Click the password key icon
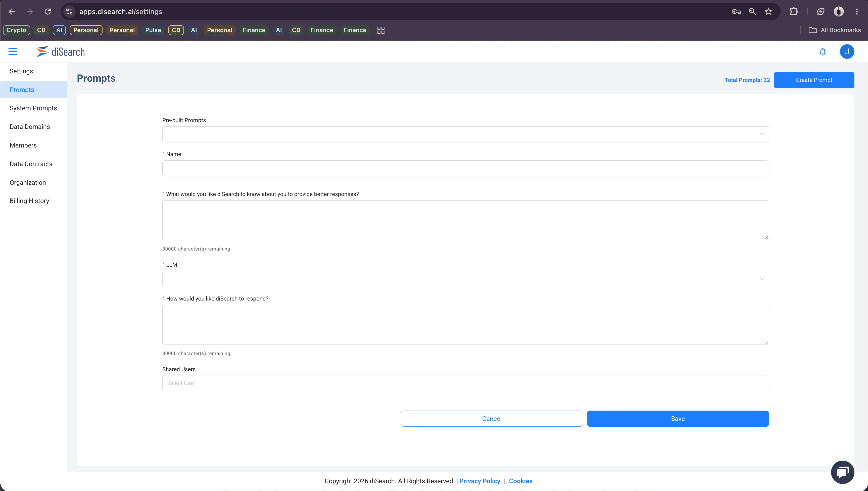 pos(736,12)
